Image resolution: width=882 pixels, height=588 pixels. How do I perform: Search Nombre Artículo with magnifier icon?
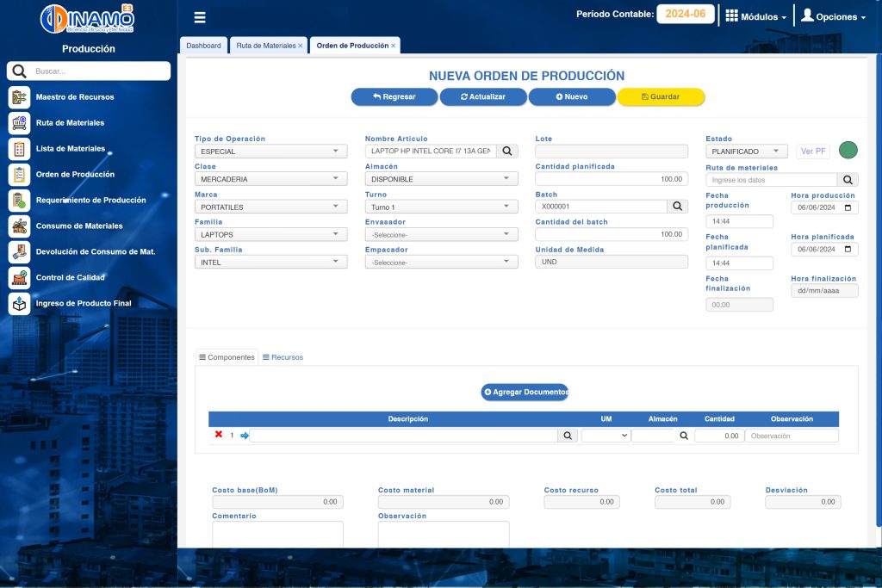tap(508, 152)
